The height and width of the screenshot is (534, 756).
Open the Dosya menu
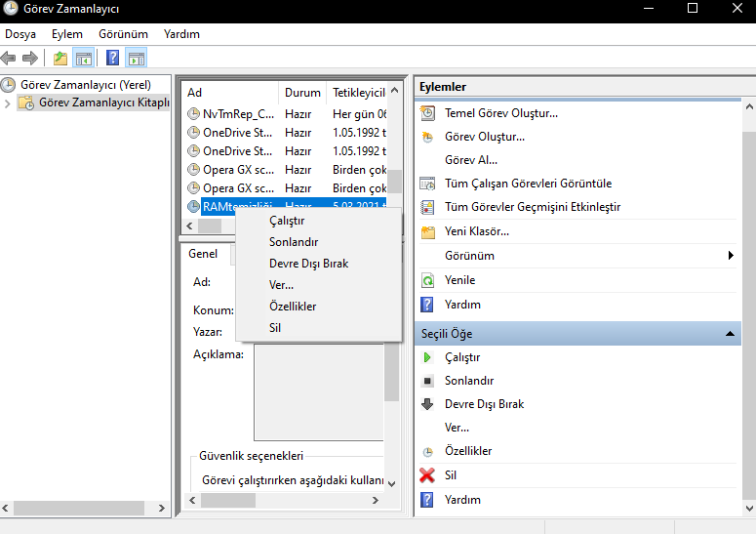(20, 34)
